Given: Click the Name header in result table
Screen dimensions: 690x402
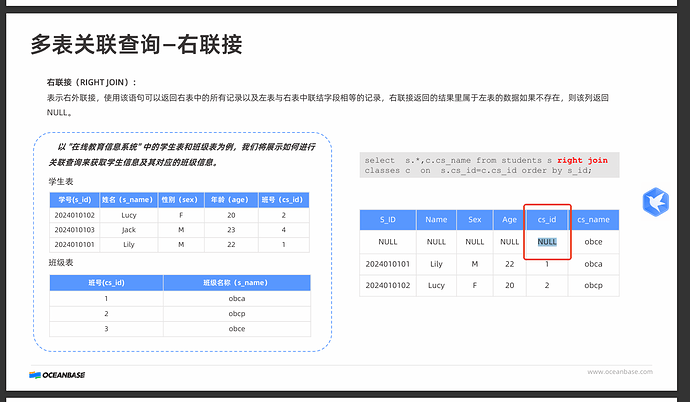Looking at the screenshot, I should tap(436, 219).
